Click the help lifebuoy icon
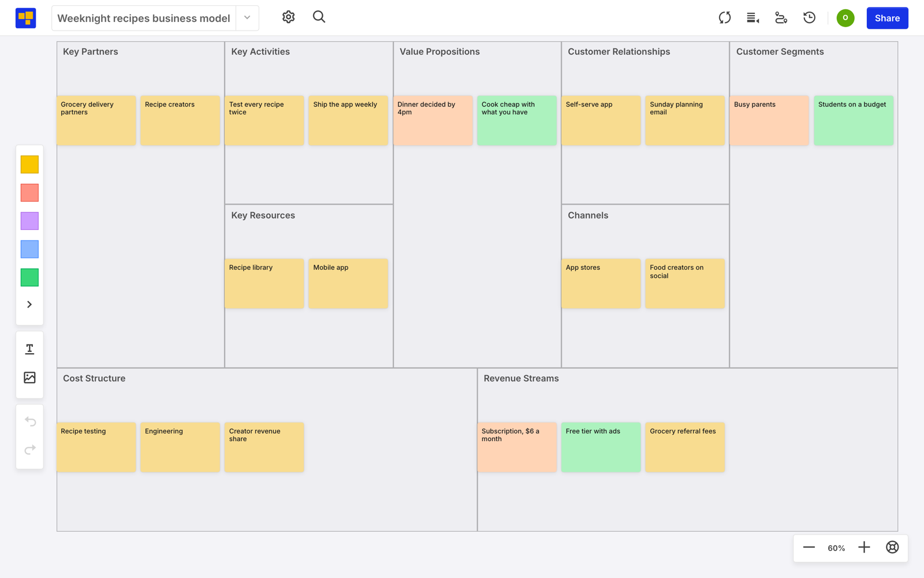Viewport: 924px width, 578px height. pos(892,547)
